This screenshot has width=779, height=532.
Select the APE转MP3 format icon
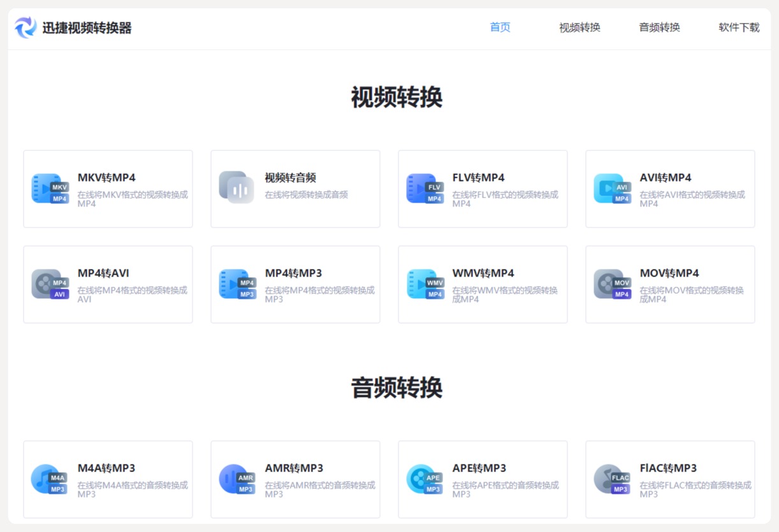(423, 479)
